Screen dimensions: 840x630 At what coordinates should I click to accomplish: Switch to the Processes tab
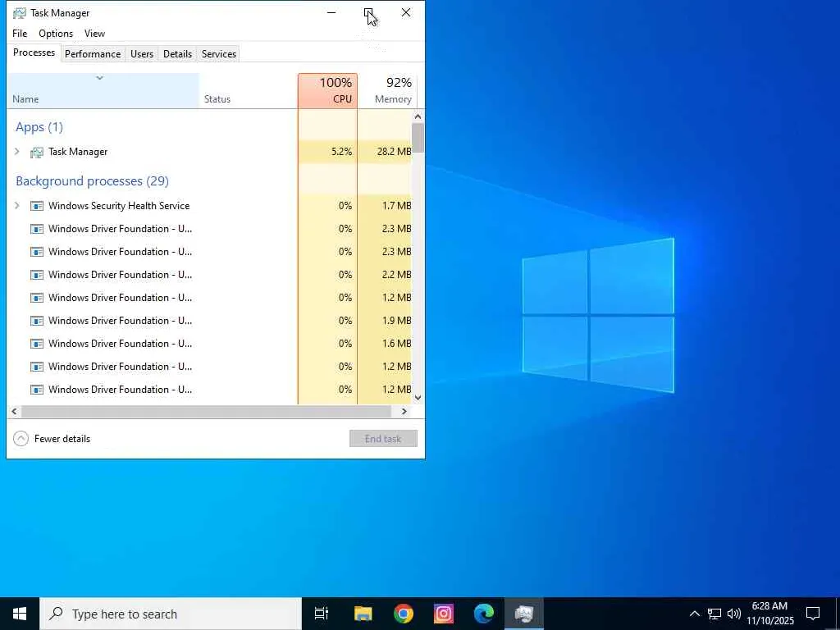(x=34, y=52)
